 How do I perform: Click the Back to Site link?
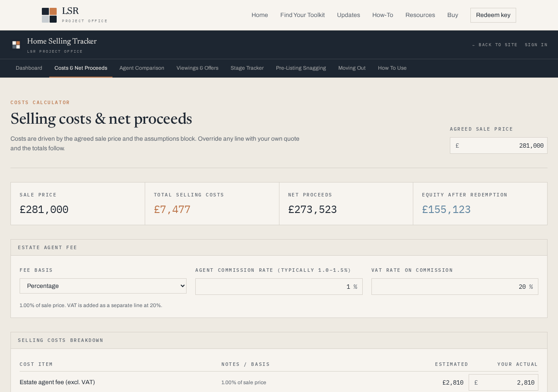click(x=495, y=45)
